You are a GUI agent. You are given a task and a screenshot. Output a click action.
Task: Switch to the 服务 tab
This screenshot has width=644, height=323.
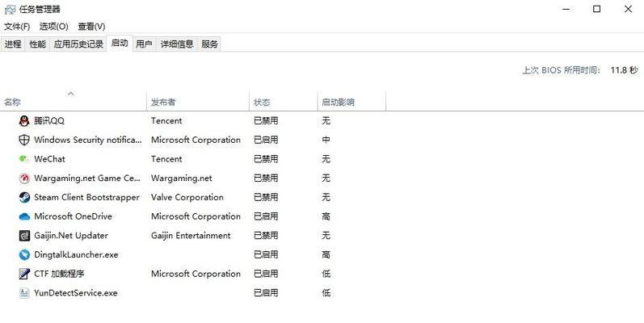click(x=209, y=44)
